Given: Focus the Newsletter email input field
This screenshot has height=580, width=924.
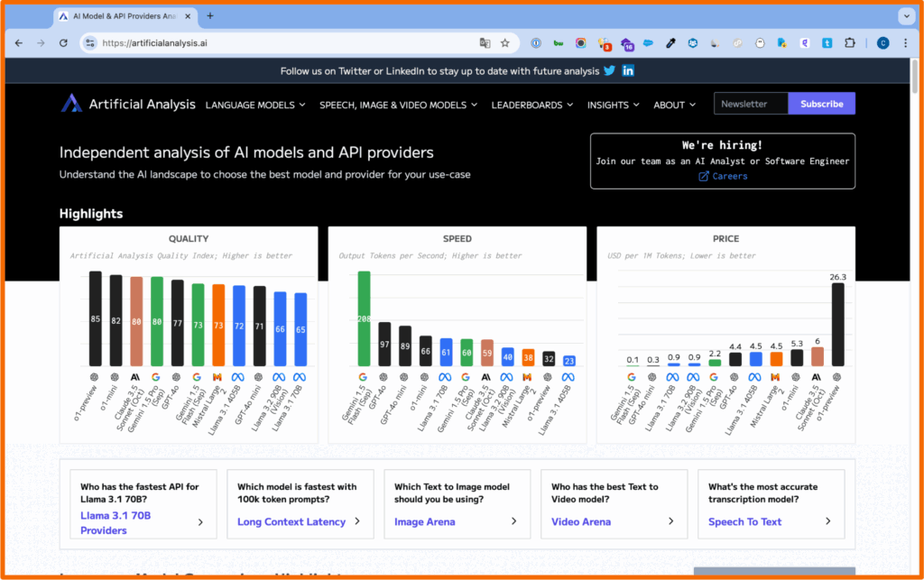Looking at the screenshot, I should tap(751, 104).
